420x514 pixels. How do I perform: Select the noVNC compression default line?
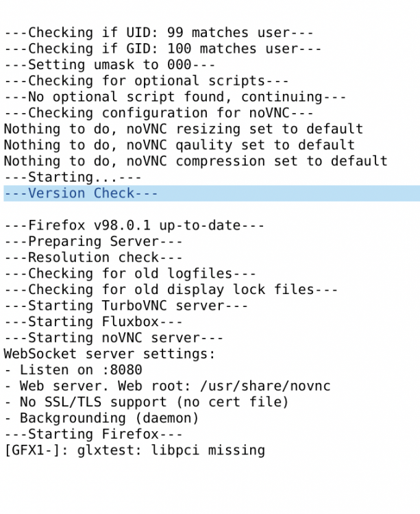coord(195,161)
